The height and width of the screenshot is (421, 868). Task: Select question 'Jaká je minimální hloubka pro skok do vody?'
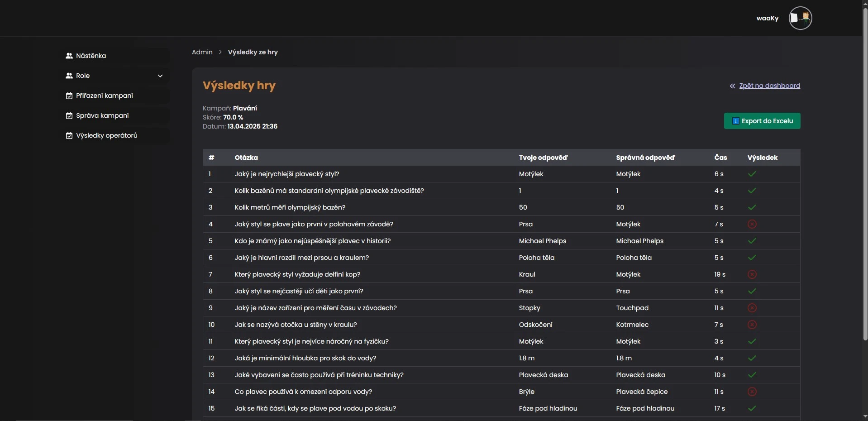coord(305,358)
